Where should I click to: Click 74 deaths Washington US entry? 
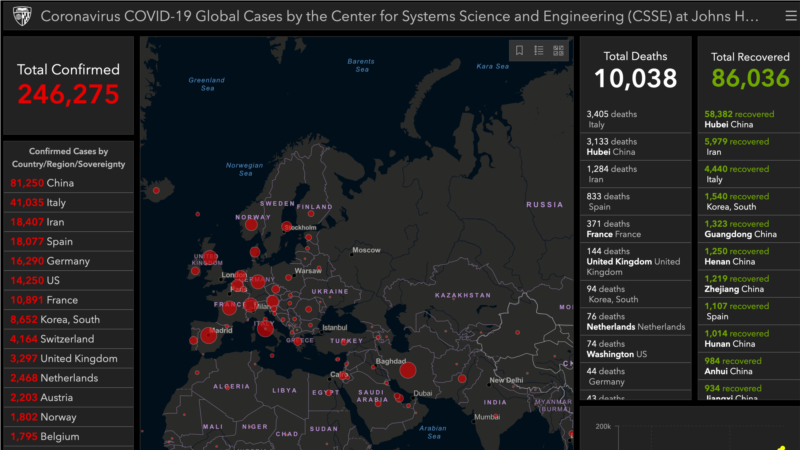click(x=635, y=348)
